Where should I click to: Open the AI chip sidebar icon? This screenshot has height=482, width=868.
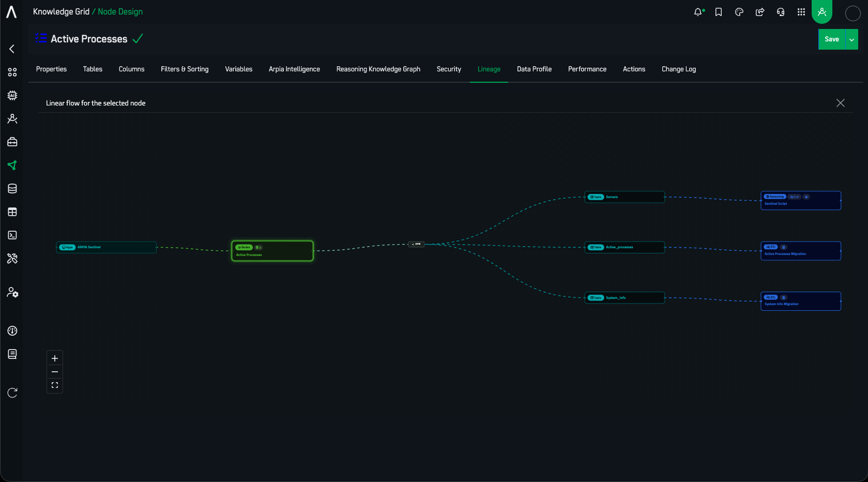pos(12,96)
